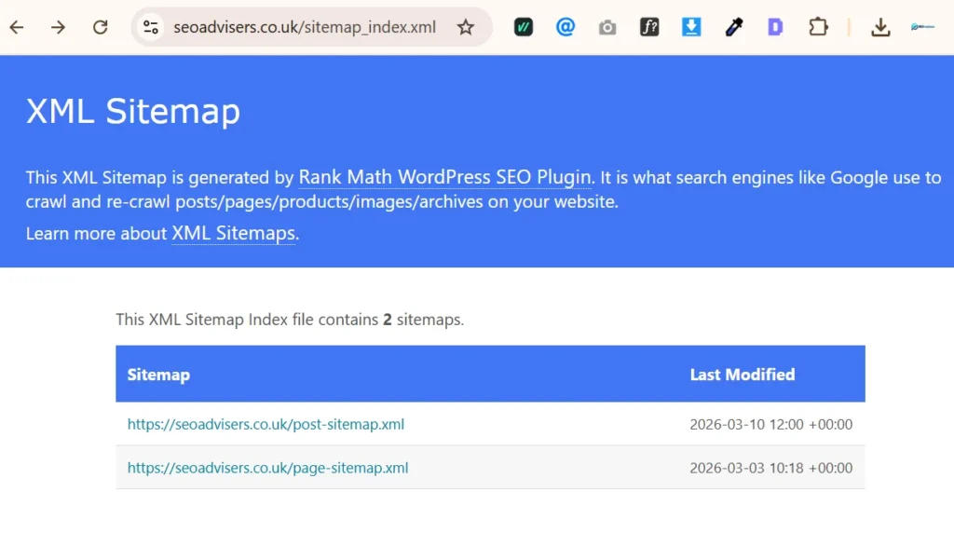The image size is (954, 560).
Task: Open the green checkmark validator extension
Action: coord(523,27)
